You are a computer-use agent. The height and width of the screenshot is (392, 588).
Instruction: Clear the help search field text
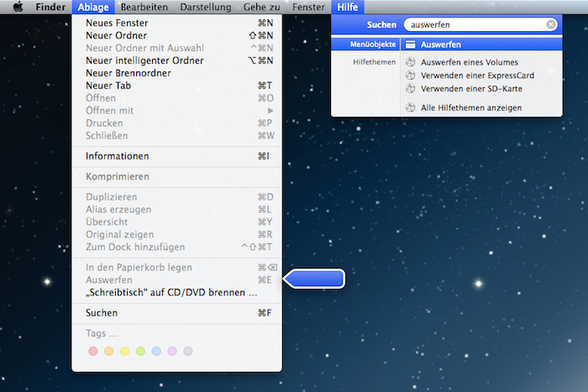pyautogui.click(x=550, y=24)
